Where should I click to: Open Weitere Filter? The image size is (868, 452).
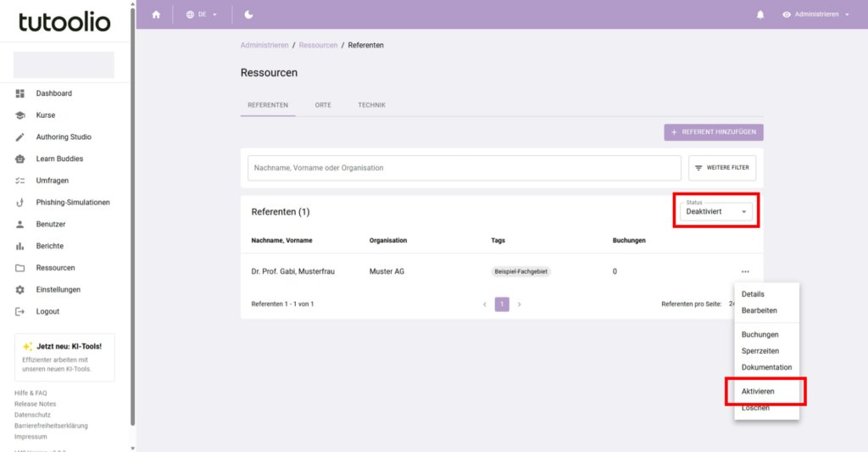(722, 168)
